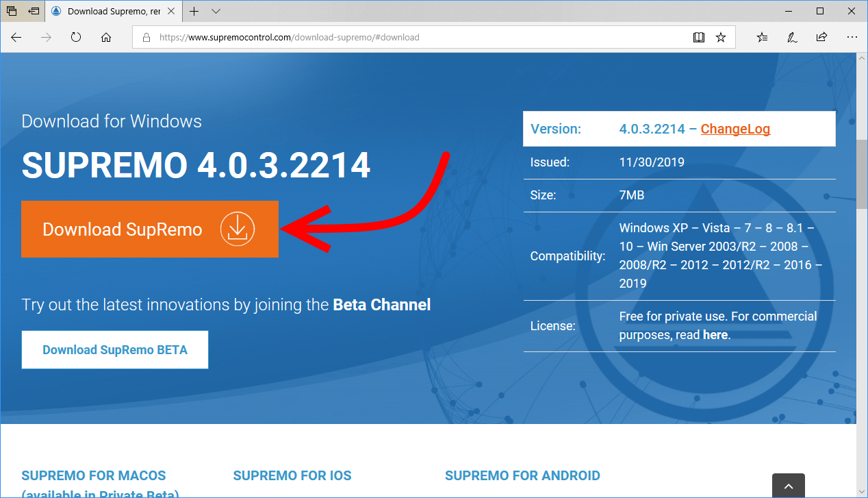This screenshot has width=868, height=498.
Task: Click the Download SupRemo BETA button
Action: click(x=115, y=350)
